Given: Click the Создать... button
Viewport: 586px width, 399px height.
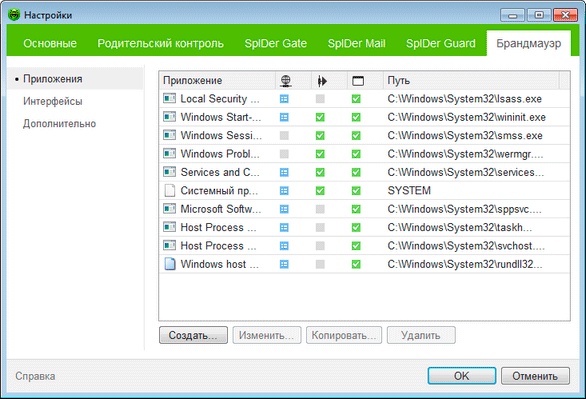Looking at the screenshot, I should (193, 335).
